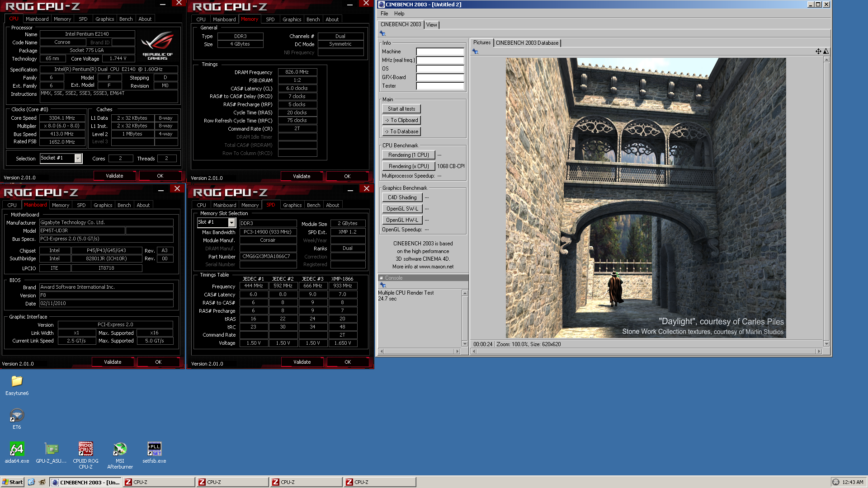
Task: Click the EP45T-UD3R model field
Action: tap(82, 230)
